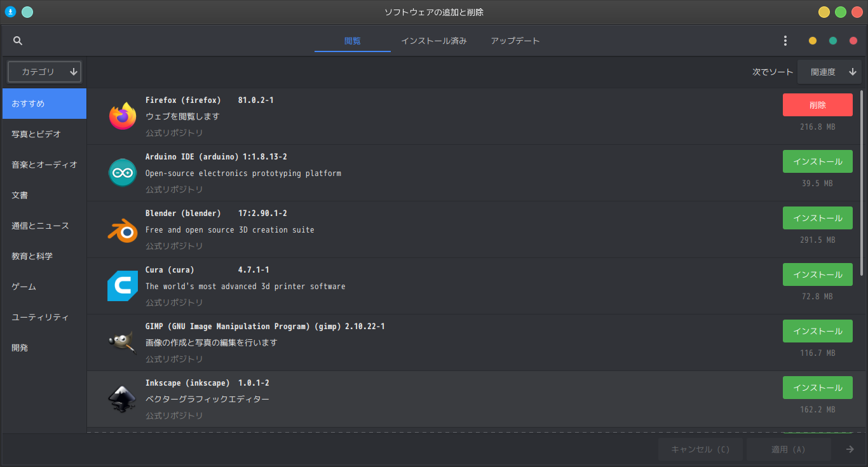The height and width of the screenshot is (467, 868).
Task: Install Cura with インストール button
Action: (x=818, y=274)
